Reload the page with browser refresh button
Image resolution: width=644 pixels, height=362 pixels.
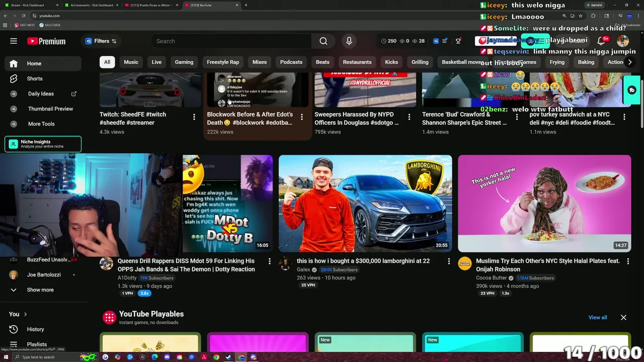click(x=23, y=16)
